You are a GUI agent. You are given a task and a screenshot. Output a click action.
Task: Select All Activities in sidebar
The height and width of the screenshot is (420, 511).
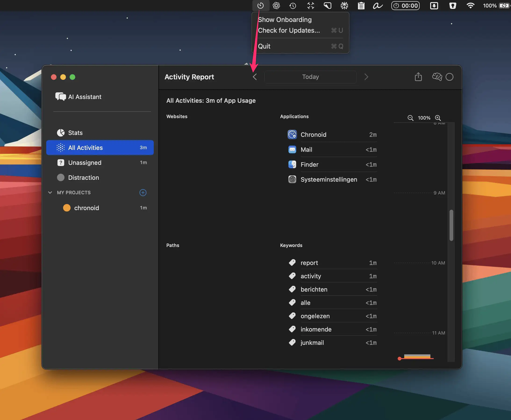coord(100,148)
